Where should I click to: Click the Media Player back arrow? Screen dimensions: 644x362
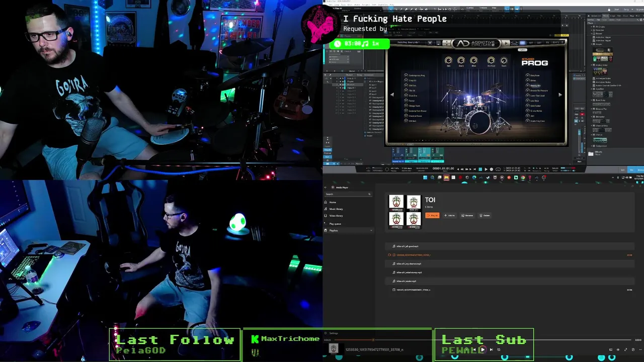(326, 187)
